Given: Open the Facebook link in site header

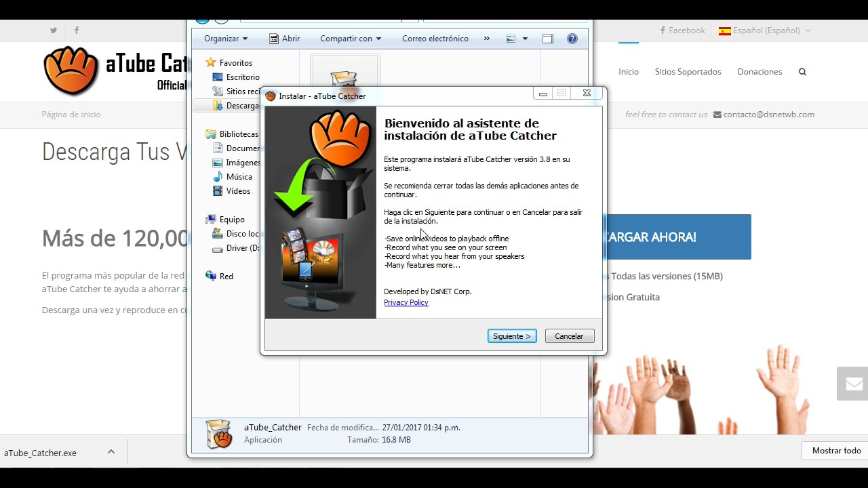Looking at the screenshot, I should [682, 30].
